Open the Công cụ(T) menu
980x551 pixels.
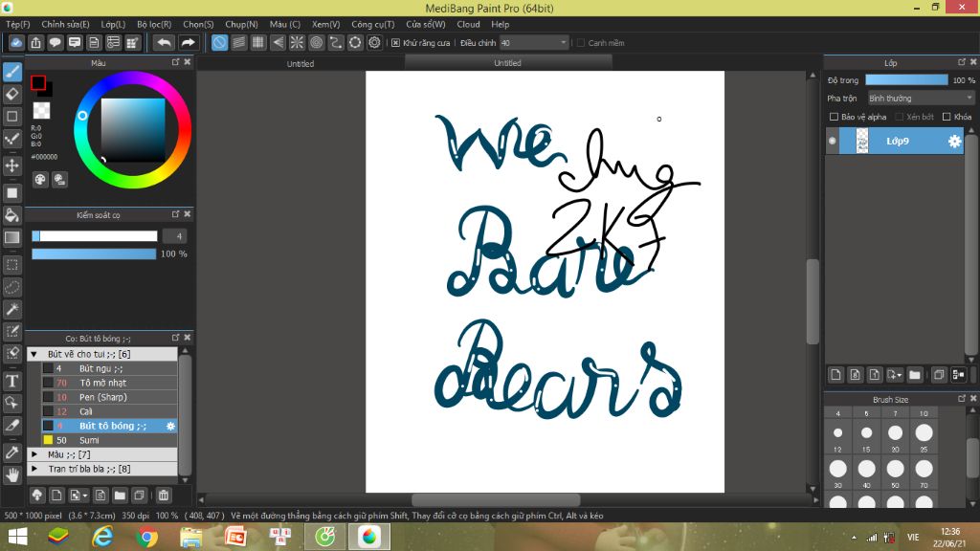pyautogui.click(x=372, y=24)
